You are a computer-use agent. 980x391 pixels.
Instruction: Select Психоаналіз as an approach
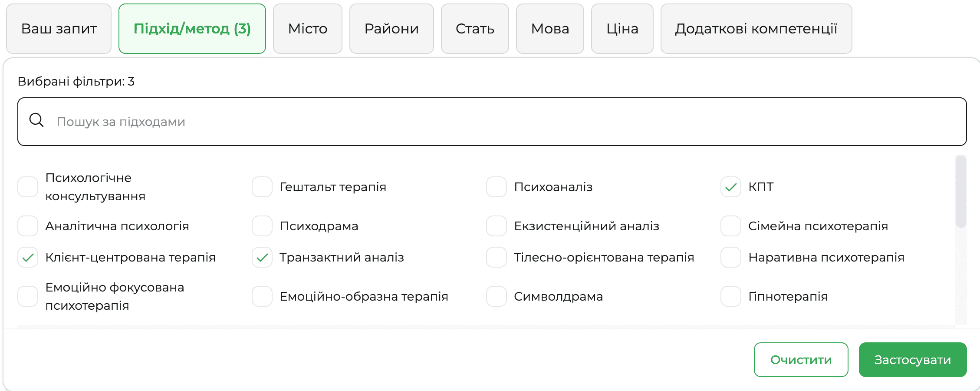(496, 187)
